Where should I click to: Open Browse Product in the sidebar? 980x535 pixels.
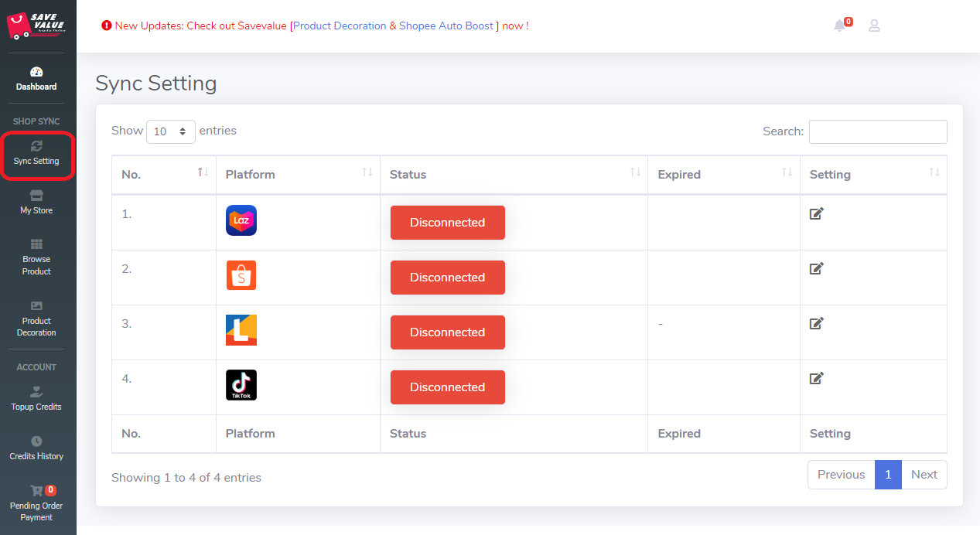pos(36,257)
